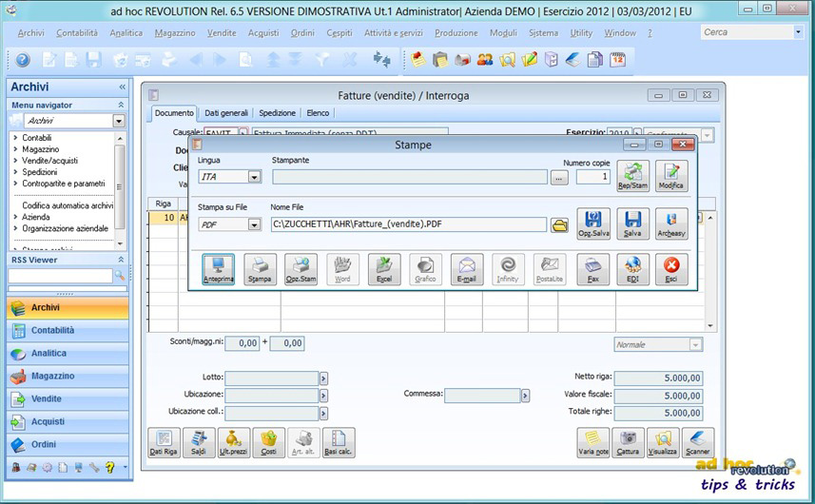Click the Lotto lookup arrow button
The image size is (815, 504).
pos(323,378)
